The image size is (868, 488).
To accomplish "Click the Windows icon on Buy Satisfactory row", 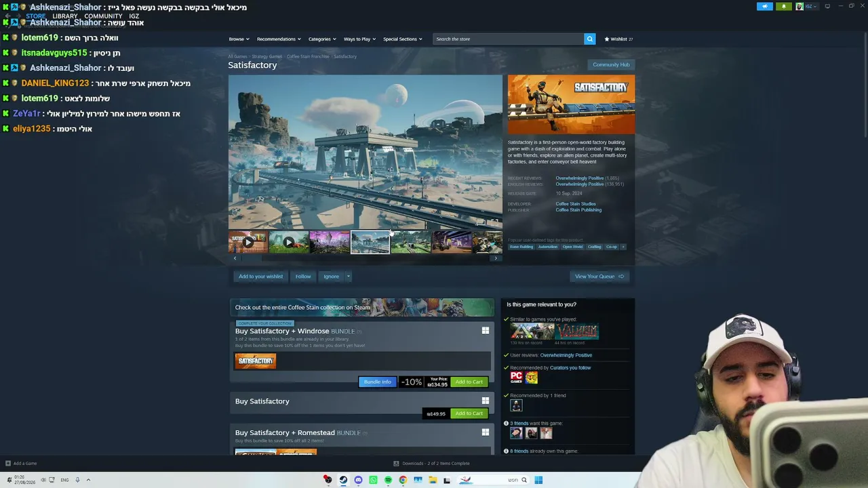I will (485, 401).
